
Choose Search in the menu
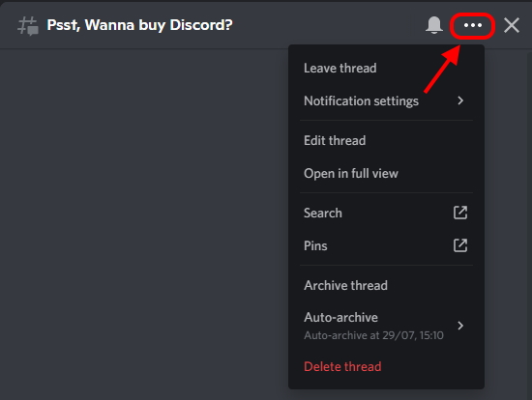pyautogui.click(x=386, y=213)
